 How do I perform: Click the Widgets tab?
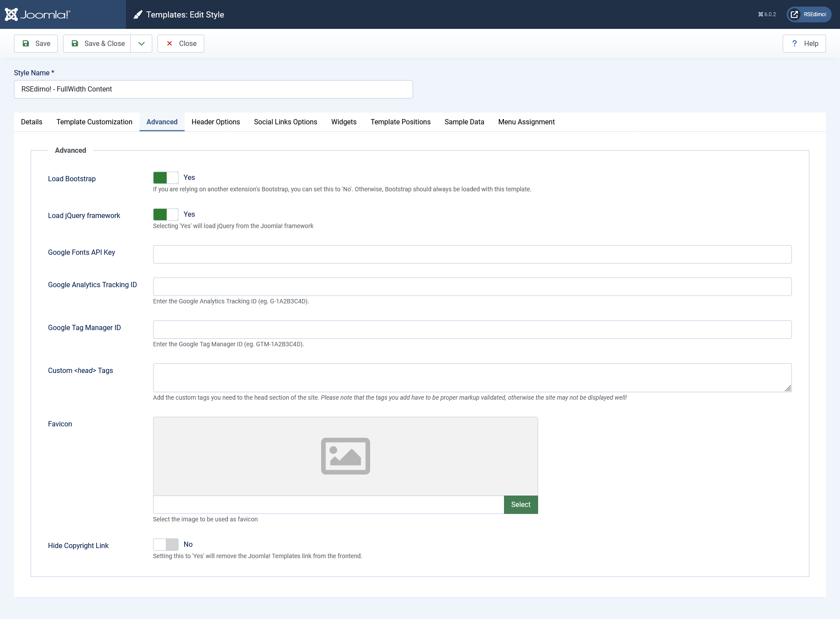coord(343,122)
